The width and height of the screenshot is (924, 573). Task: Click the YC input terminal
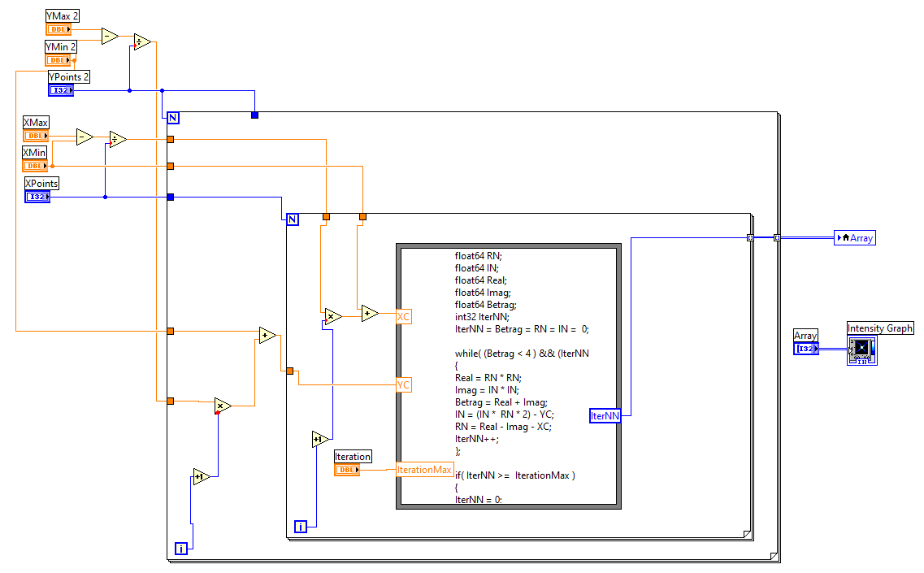point(404,384)
